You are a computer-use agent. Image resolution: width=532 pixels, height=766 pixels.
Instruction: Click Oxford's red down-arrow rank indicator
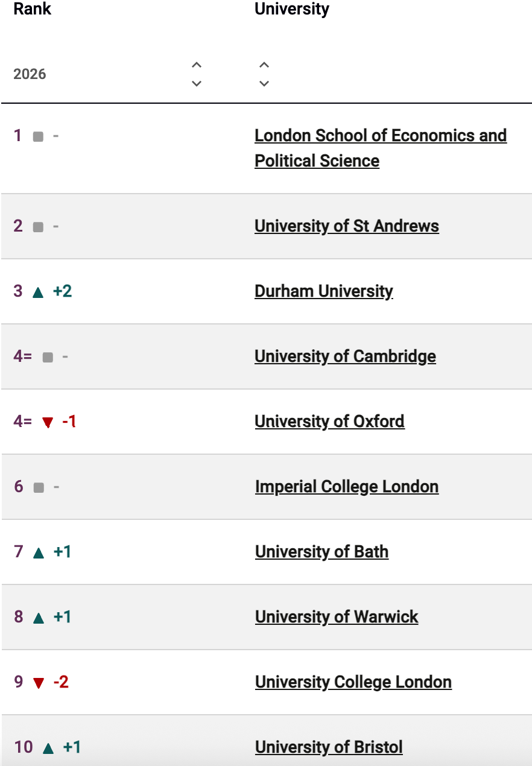(x=48, y=422)
